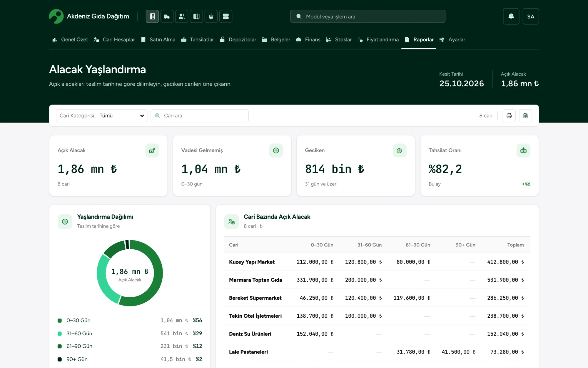Click the Kuzey Yapı Market row name
Viewport: 588px width, 368px height.
click(x=252, y=262)
